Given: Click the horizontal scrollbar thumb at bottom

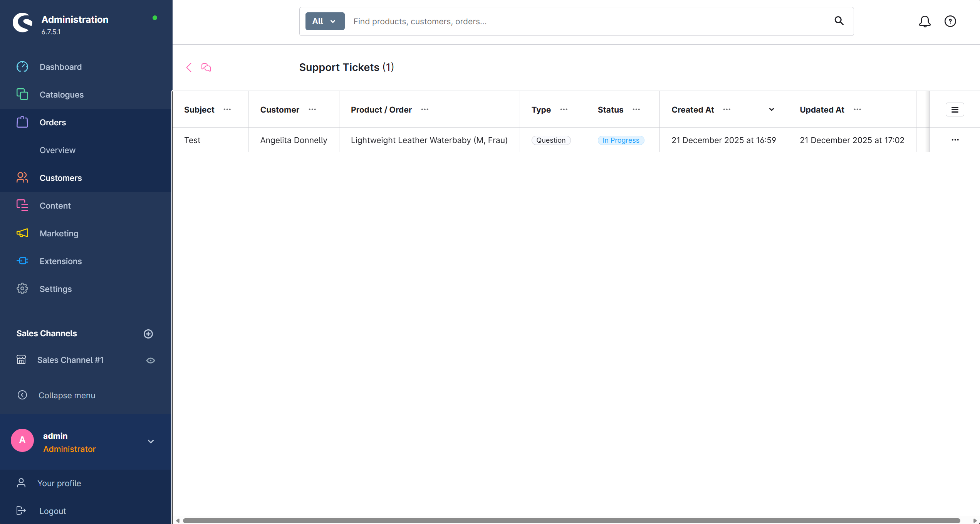Looking at the screenshot, I should pos(571,521).
